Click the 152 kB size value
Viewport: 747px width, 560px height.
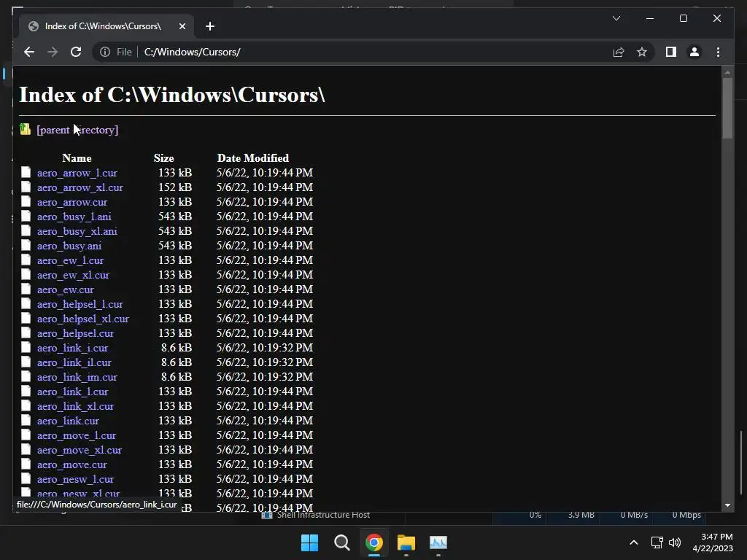tap(175, 187)
